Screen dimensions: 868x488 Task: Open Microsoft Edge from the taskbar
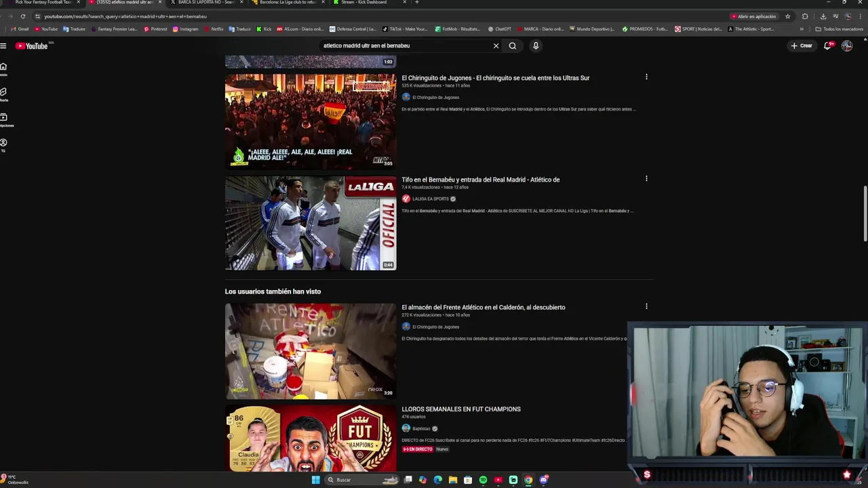(x=438, y=480)
